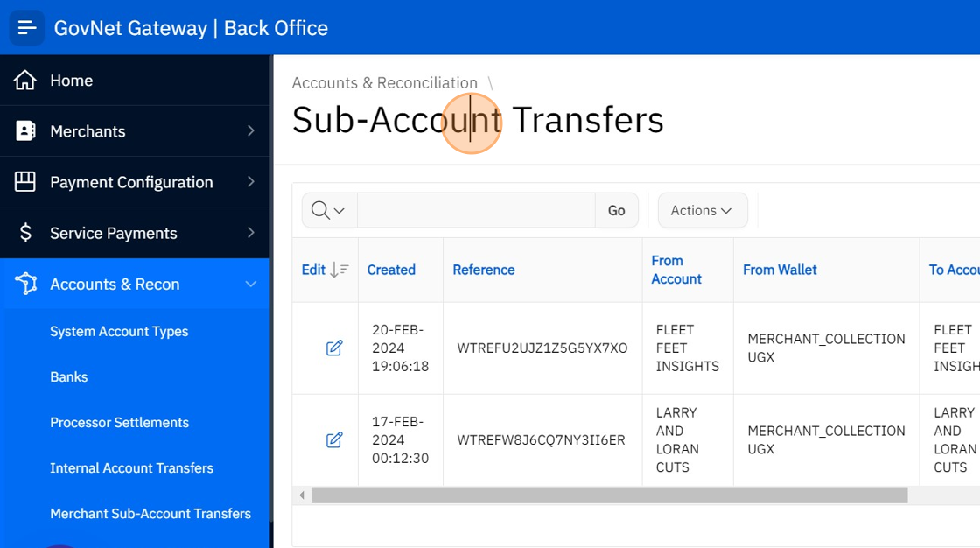This screenshot has width=980, height=548.
Task: Open System Account Types page
Action: [x=119, y=332]
